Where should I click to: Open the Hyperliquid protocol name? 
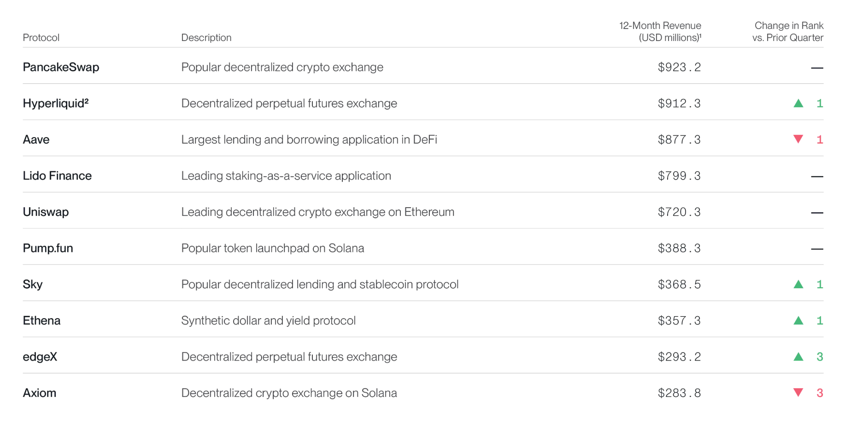pos(55,103)
